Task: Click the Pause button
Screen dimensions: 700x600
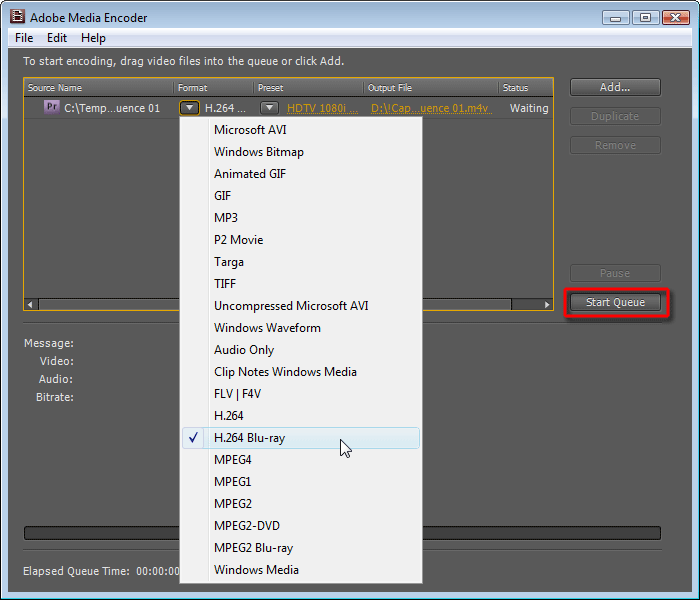Action: click(615, 273)
